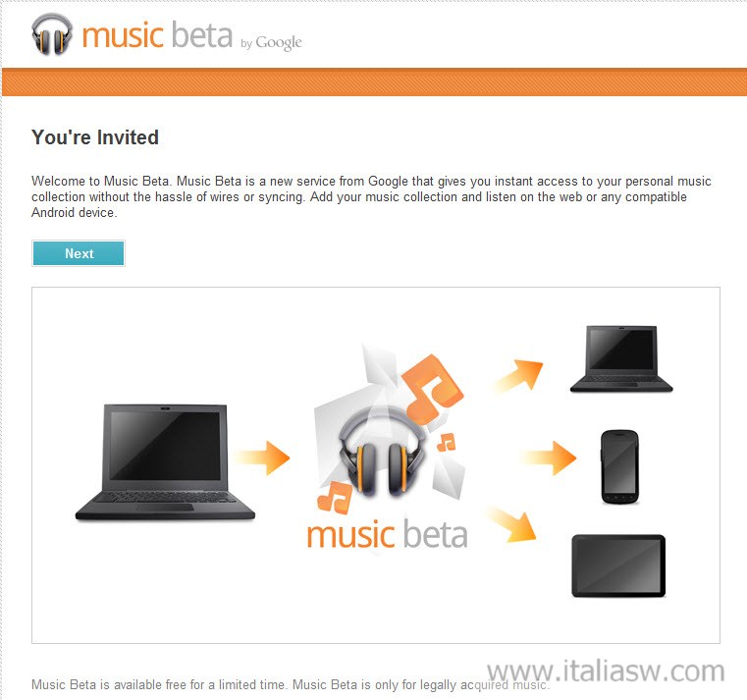Image resolution: width=747 pixels, height=700 pixels.
Task: Click the "music beta" wordmark inside the illustration
Action: (388, 535)
